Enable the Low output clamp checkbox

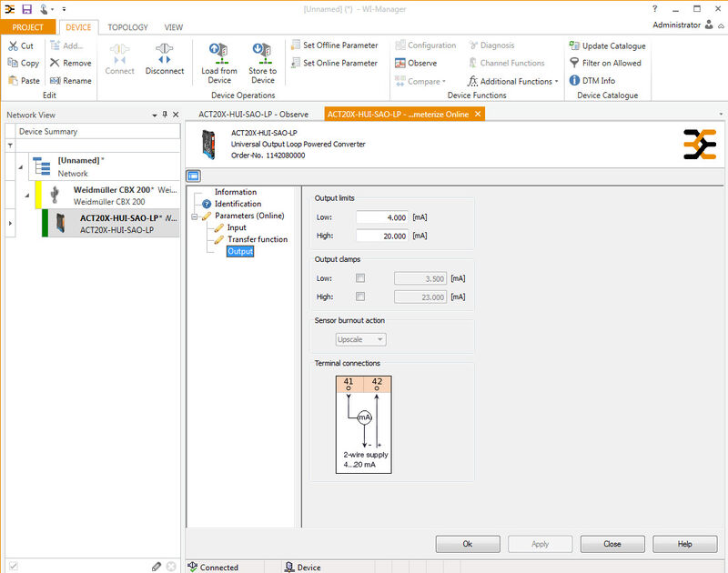(360, 278)
